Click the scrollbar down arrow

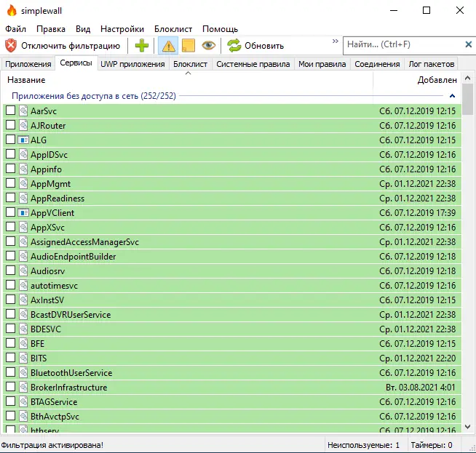coord(467,427)
